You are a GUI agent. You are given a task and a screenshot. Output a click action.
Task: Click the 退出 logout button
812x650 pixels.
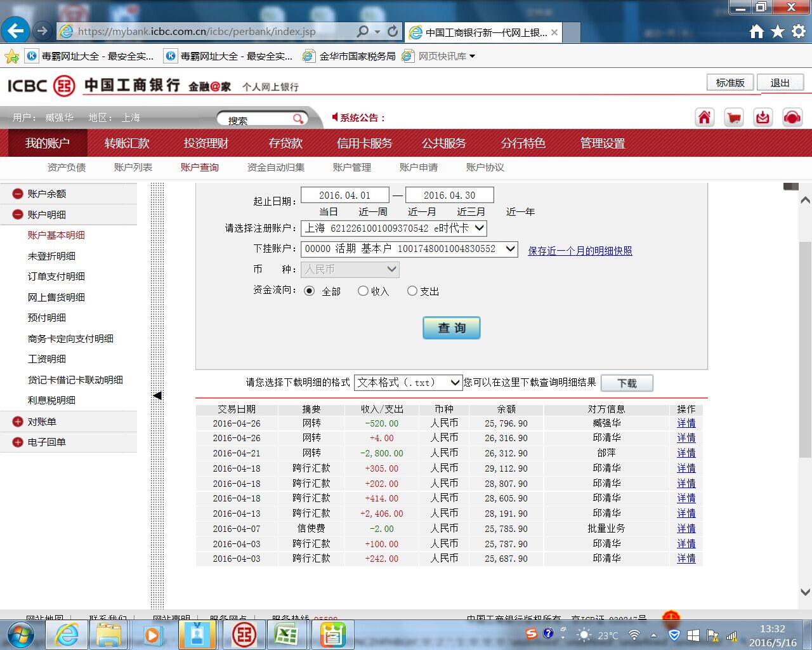[780, 83]
